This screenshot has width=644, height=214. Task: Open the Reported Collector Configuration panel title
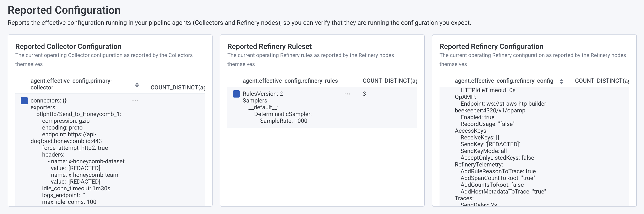pyautogui.click(x=68, y=46)
